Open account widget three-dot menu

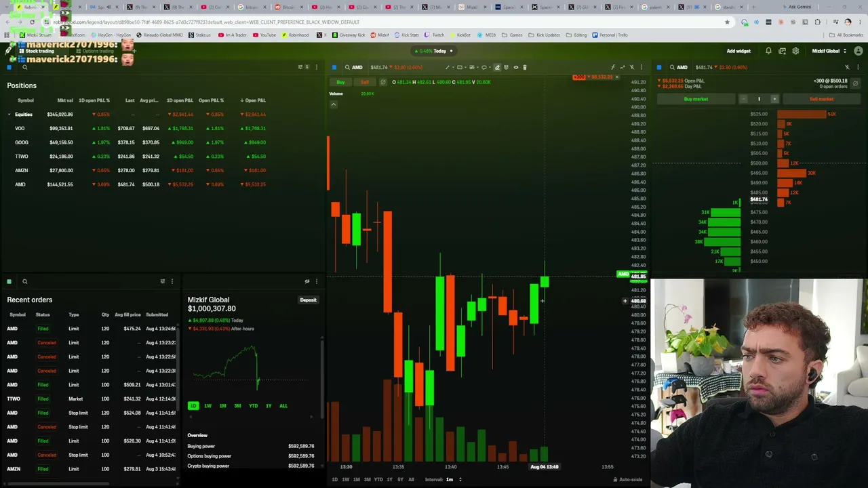316,281
